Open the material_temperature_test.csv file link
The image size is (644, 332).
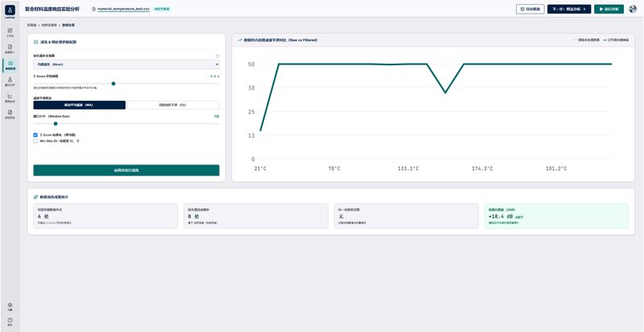[124, 9]
